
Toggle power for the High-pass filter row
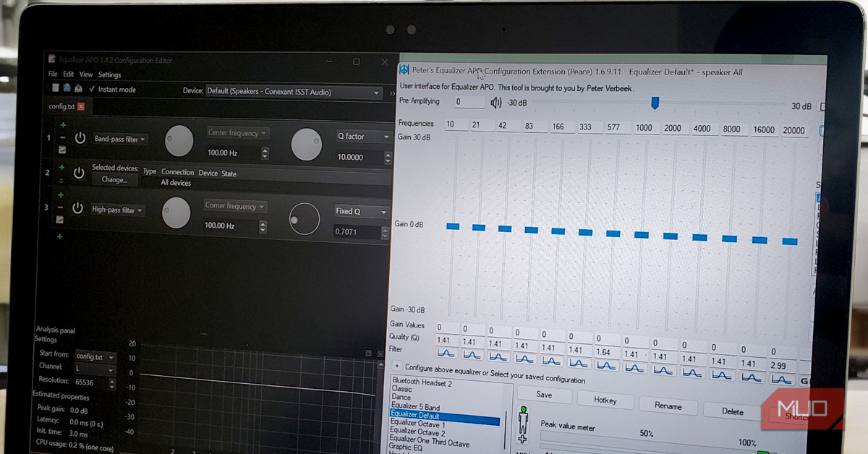(x=77, y=209)
